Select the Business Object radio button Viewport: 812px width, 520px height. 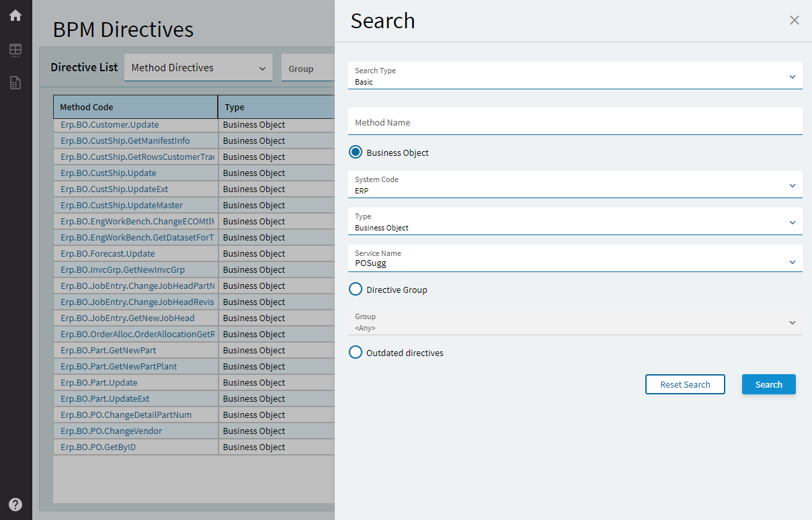(x=356, y=153)
